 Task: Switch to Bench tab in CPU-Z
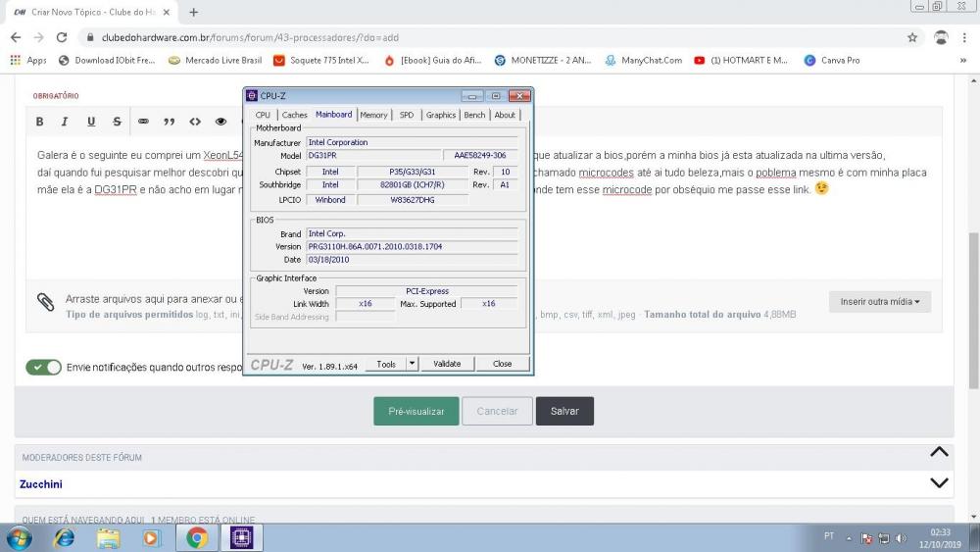tap(474, 115)
